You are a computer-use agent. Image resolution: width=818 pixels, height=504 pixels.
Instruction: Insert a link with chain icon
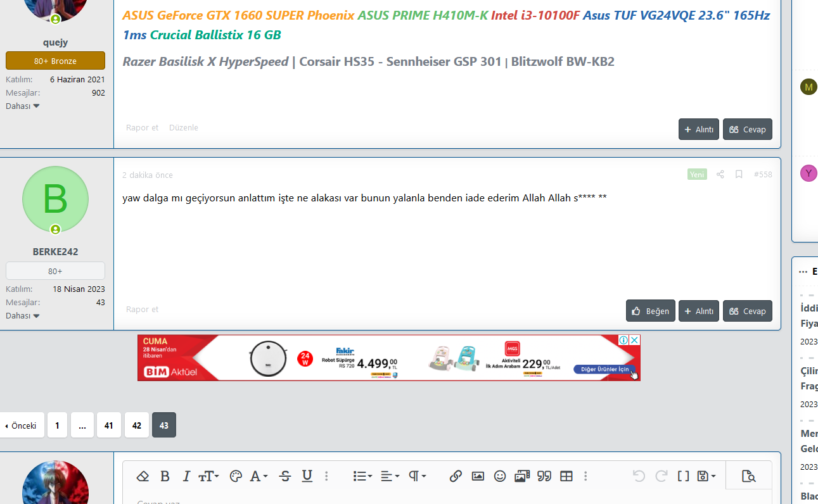tap(456, 476)
